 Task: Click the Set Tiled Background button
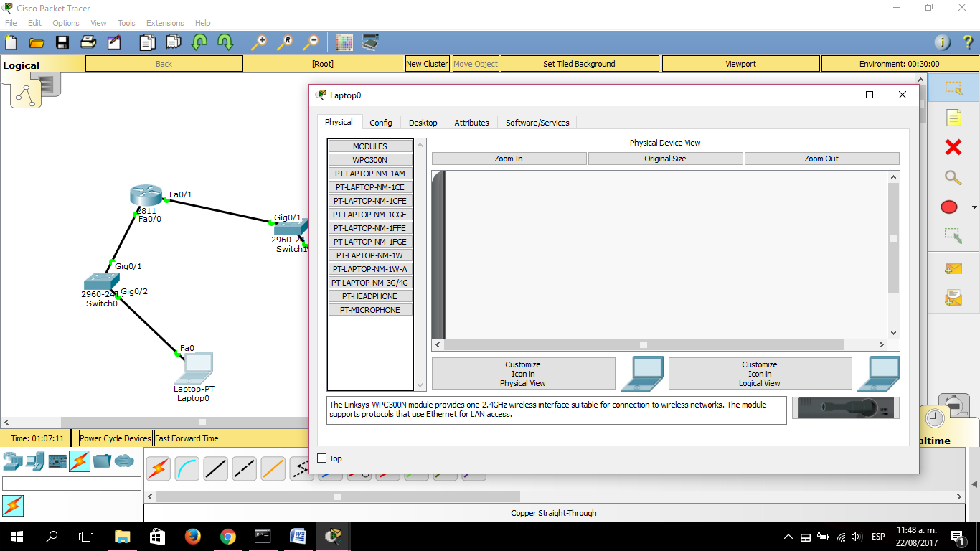pyautogui.click(x=579, y=63)
